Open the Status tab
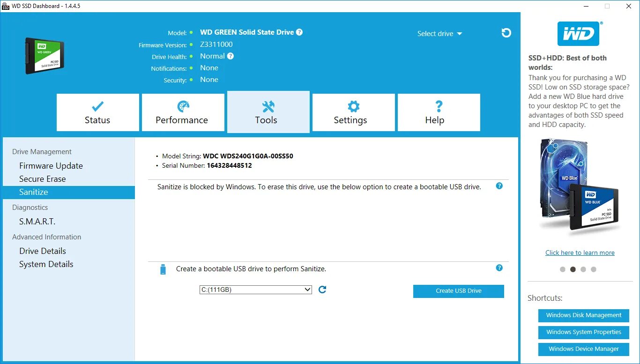 (98, 112)
